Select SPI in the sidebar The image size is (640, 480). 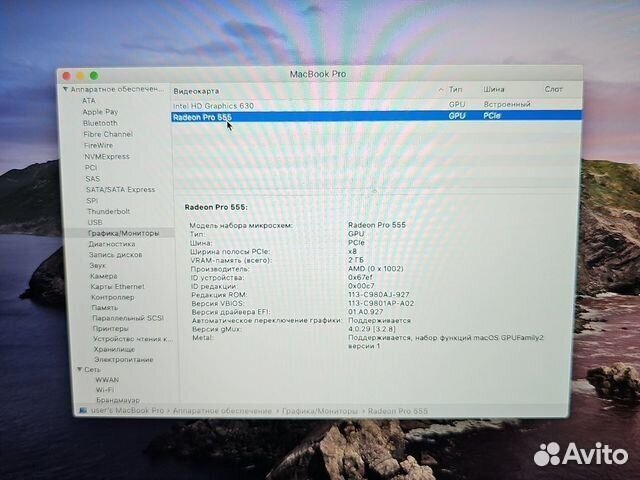pos(92,200)
